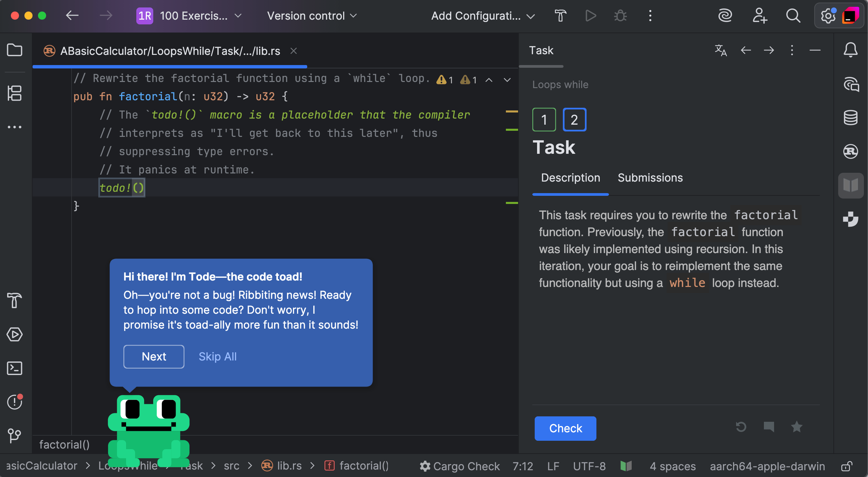Viewport: 868px width, 477px height.
Task: Toggle the read-only lock in status bar
Action: [847, 466]
